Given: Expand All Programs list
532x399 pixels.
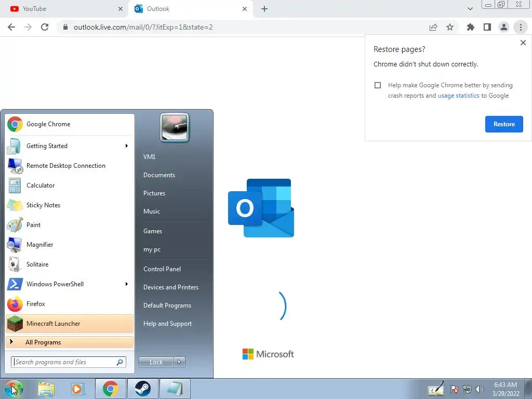Looking at the screenshot, I should 70,342.
